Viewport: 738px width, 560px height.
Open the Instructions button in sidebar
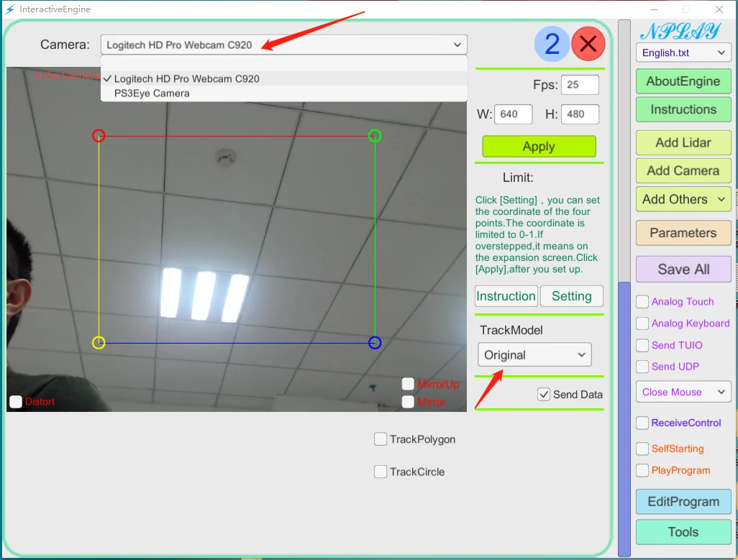683,109
